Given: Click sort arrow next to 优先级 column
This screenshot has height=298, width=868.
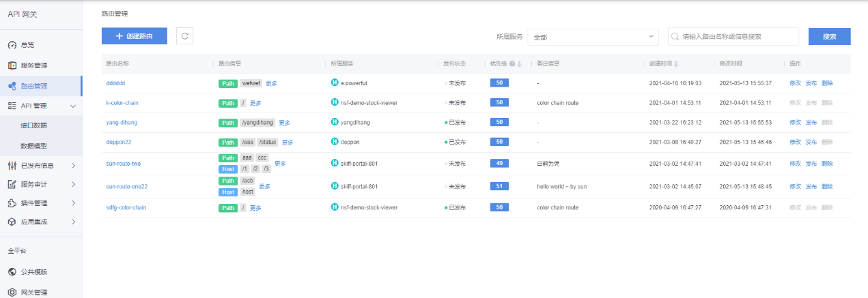Looking at the screenshot, I should point(519,64).
